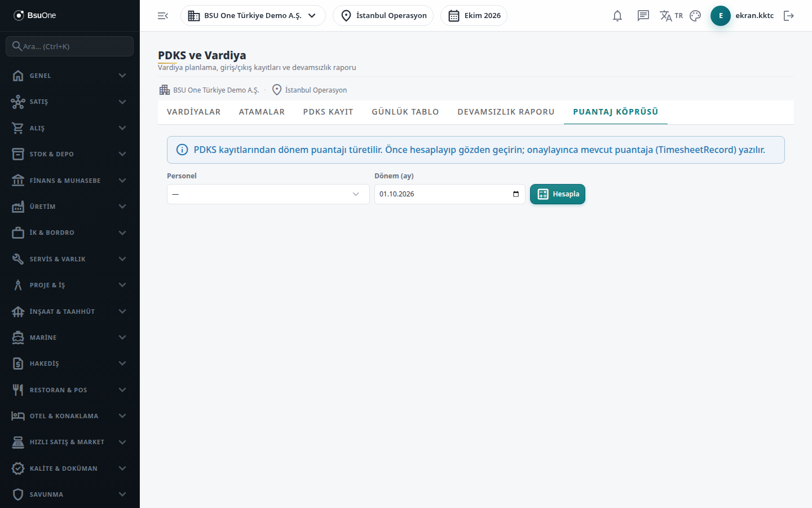Focus the Ara search field
This screenshot has width=812, height=508.
click(70, 46)
